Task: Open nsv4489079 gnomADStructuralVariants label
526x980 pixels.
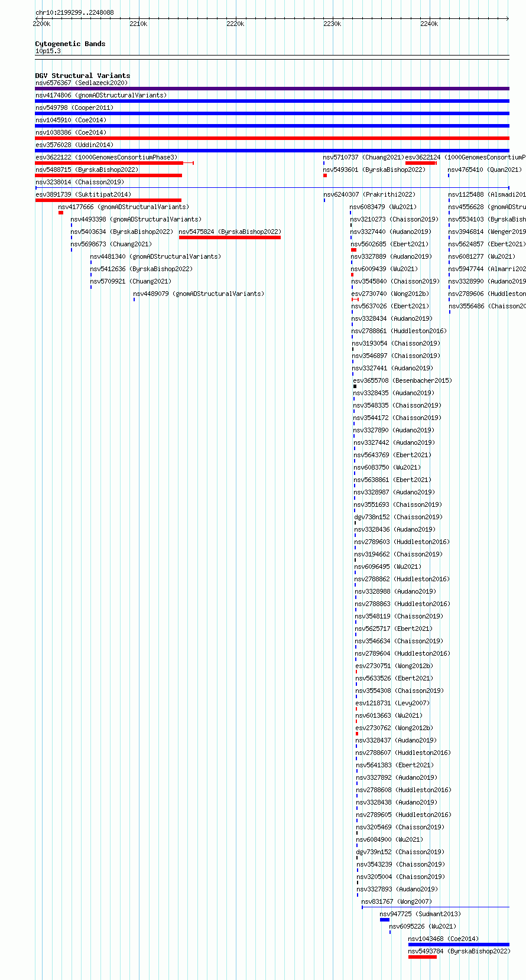Action: [x=199, y=294]
